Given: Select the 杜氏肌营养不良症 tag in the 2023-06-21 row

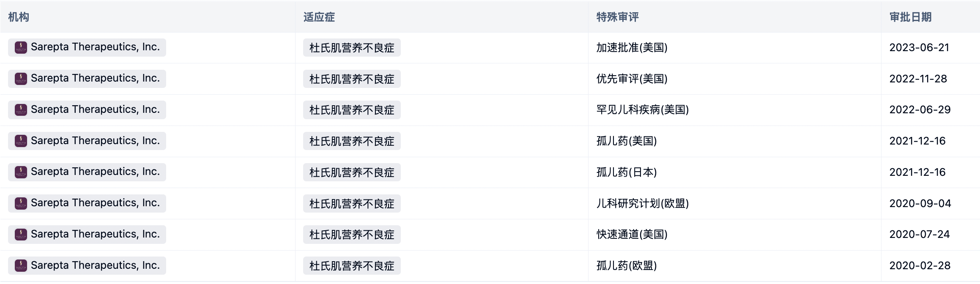Looking at the screenshot, I should (x=352, y=48).
